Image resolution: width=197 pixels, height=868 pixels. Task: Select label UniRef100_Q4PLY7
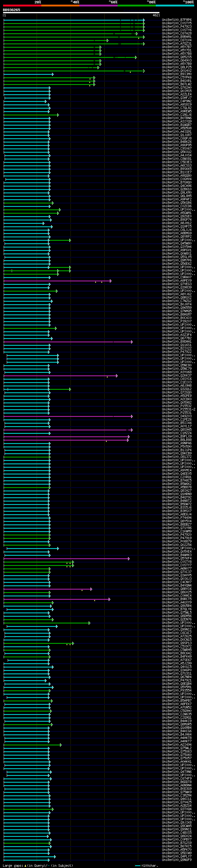click(177, 857)
